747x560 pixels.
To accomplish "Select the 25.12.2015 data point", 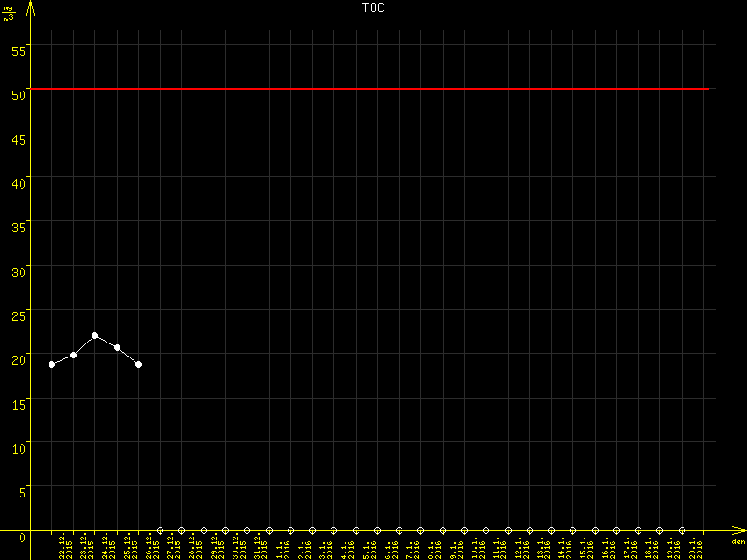I will (x=117, y=347).
